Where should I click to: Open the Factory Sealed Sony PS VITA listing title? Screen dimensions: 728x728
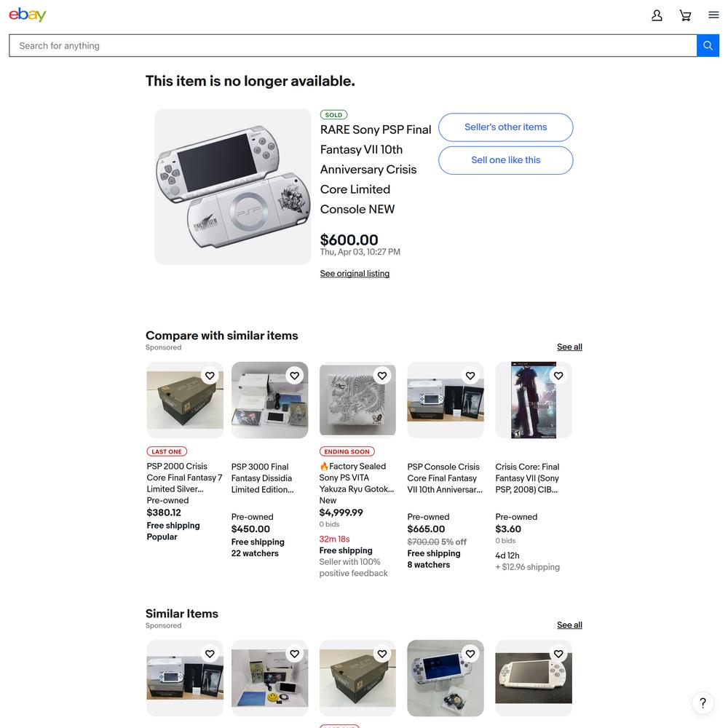357,478
